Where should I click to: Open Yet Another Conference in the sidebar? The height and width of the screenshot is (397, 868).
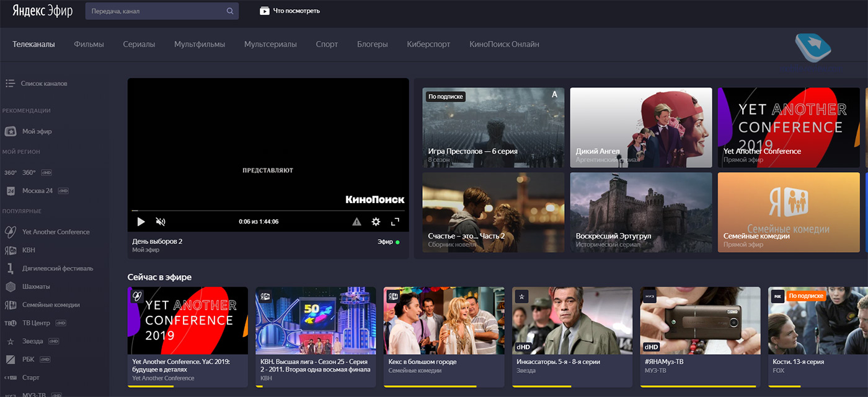[47, 232]
